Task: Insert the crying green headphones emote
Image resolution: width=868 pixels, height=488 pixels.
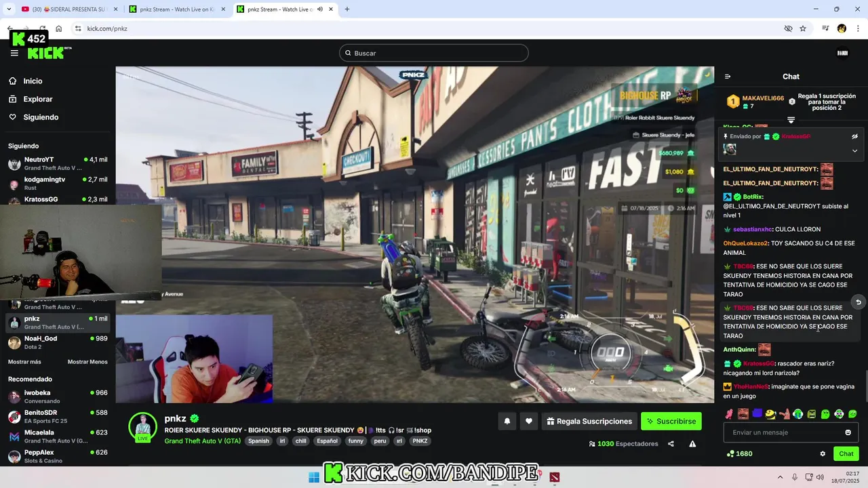Action: (x=798, y=413)
